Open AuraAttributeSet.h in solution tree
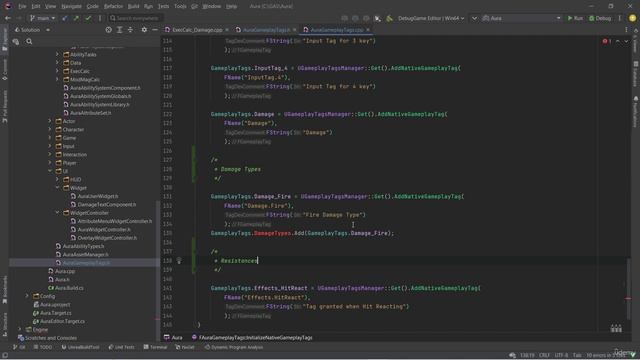The image size is (640, 360). pos(91,113)
